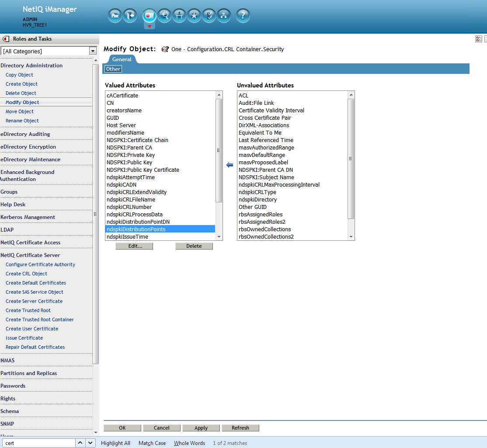Click down arrow of Valued Attributes scrollbar
Viewport: 487px width, 448px height.
219,237
